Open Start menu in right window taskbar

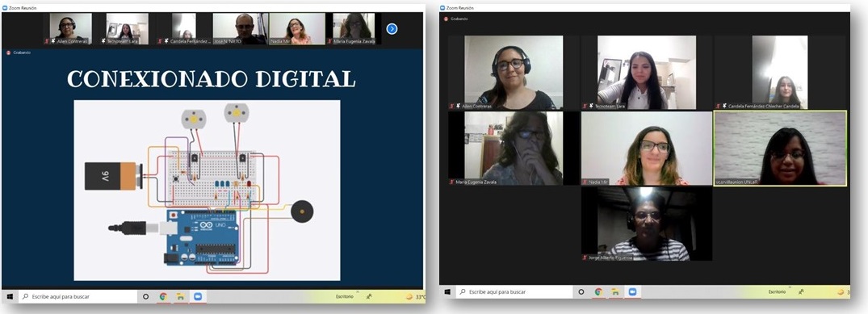(x=447, y=292)
